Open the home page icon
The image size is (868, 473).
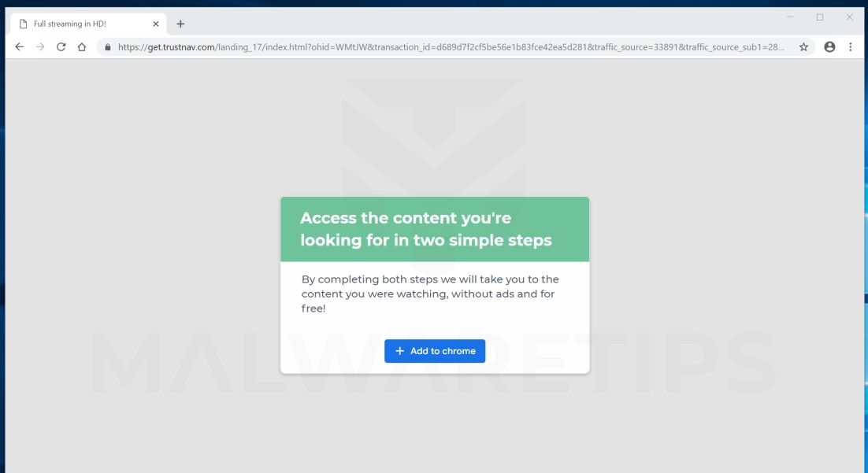tap(82, 47)
